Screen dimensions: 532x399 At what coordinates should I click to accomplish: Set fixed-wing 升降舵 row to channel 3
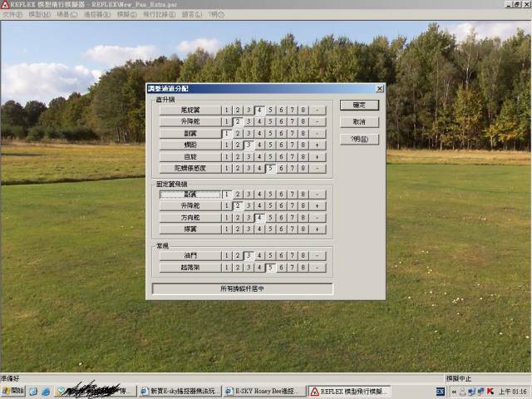pyautogui.click(x=249, y=205)
